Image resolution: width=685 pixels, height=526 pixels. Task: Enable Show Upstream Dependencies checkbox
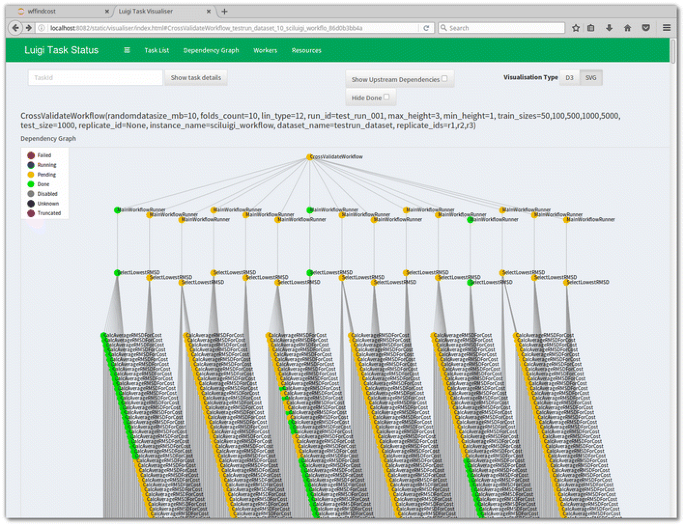(444, 78)
